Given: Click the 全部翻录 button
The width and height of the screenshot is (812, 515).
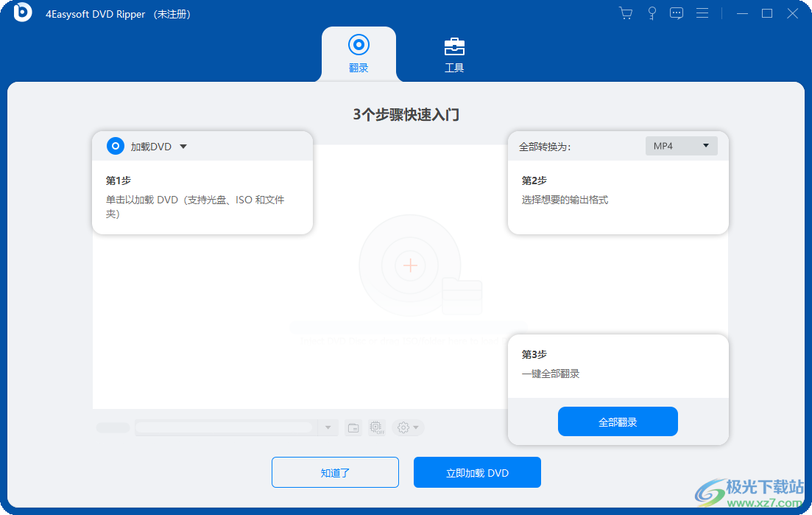Looking at the screenshot, I should coord(618,421).
